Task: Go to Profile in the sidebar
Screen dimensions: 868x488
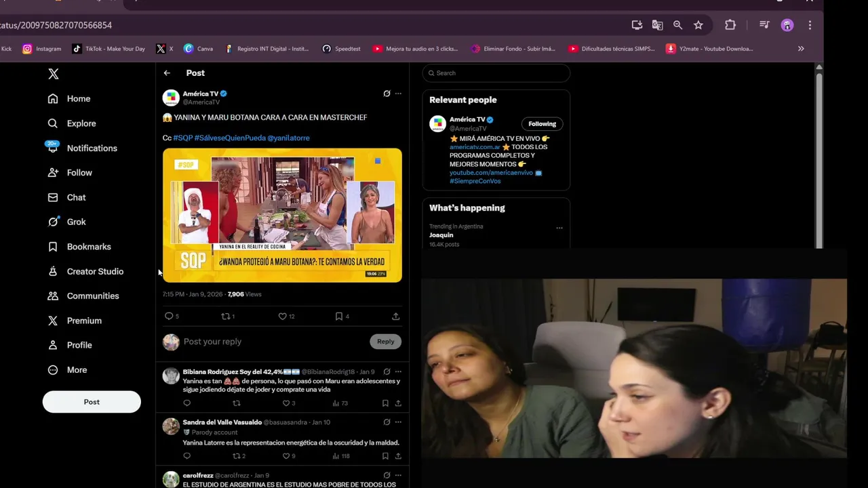Action: pos(70,345)
